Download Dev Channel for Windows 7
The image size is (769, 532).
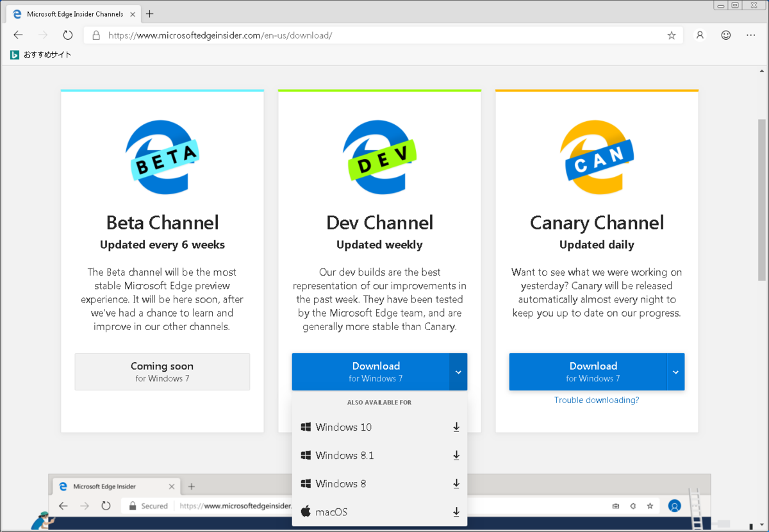(370, 372)
